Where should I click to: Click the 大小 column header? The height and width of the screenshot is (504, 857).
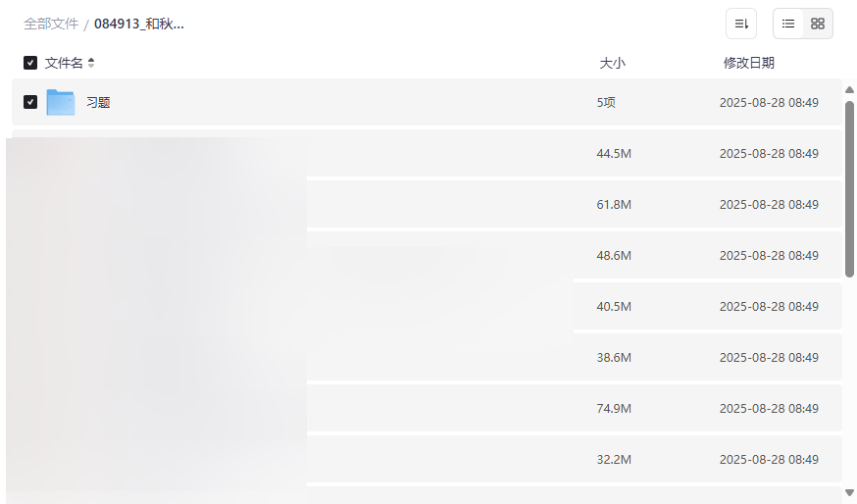click(x=612, y=63)
